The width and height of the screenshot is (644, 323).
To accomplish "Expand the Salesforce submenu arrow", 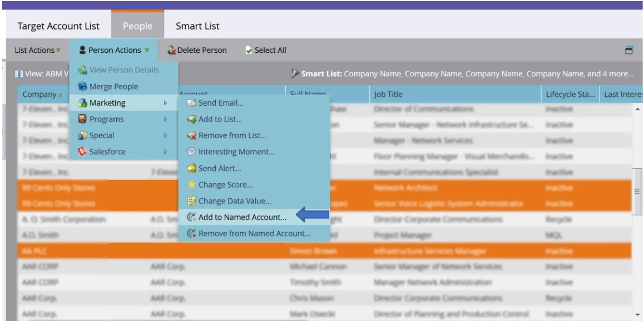I will click(x=166, y=152).
